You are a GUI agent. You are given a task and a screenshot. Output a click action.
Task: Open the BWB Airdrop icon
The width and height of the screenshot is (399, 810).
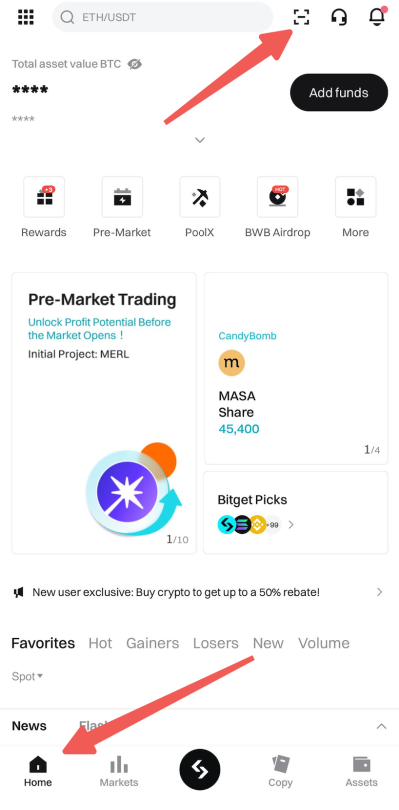[x=278, y=197]
